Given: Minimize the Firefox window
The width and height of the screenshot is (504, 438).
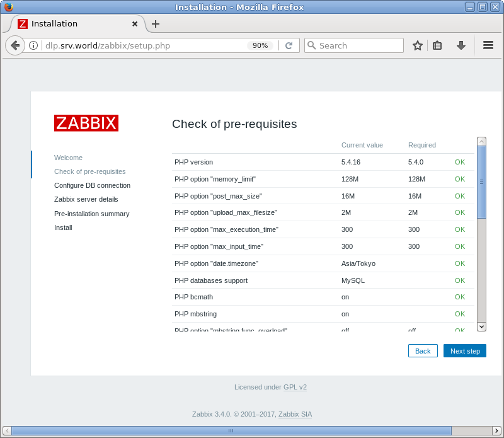Looking at the screenshot, I should (469, 7).
